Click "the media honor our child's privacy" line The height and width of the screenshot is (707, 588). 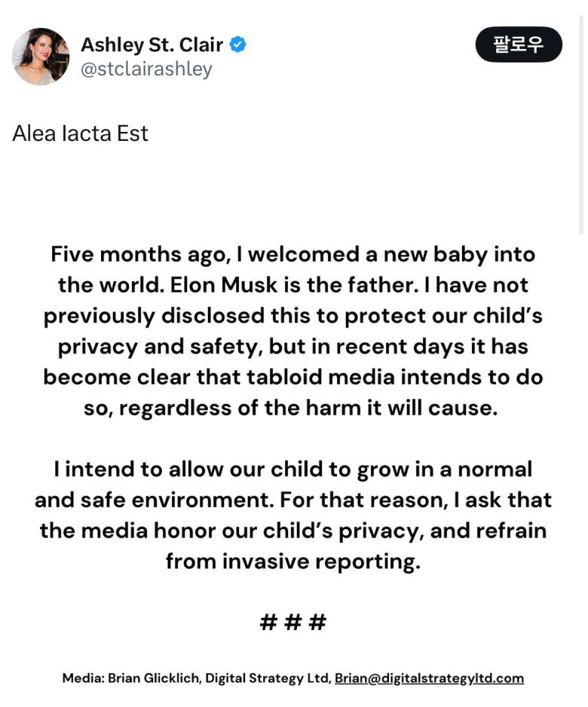tap(292, 530)
